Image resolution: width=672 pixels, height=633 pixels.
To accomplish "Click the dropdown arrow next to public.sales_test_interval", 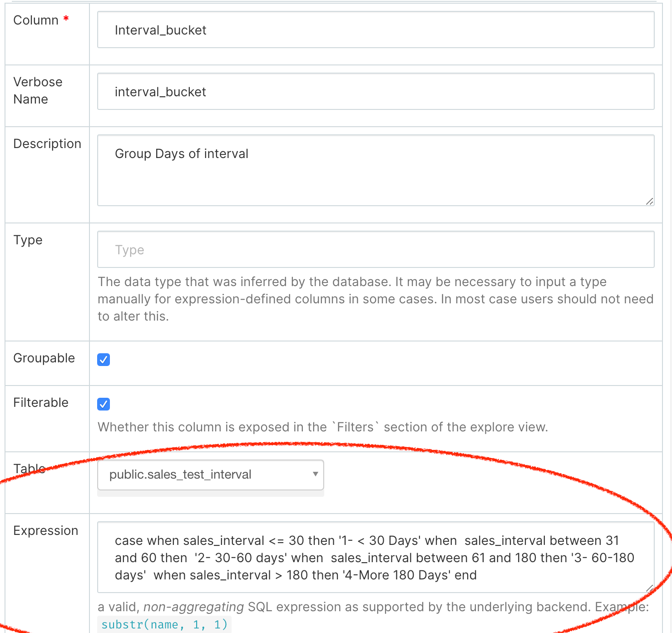I will (315, 475).
